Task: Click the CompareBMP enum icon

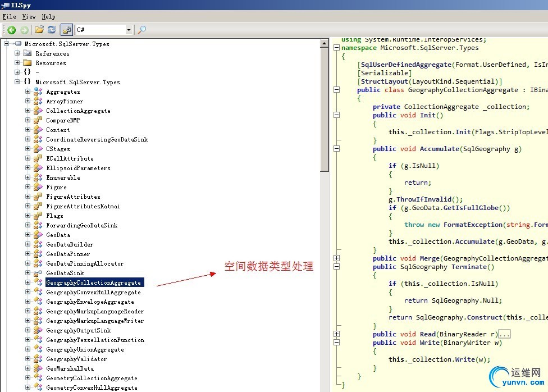Action: 38,120
